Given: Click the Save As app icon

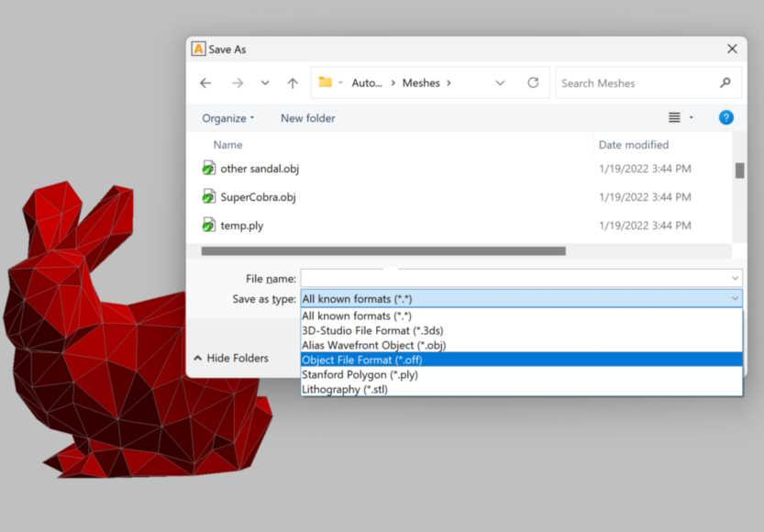Looking at the screenshot, I should [x=198, y=49].
